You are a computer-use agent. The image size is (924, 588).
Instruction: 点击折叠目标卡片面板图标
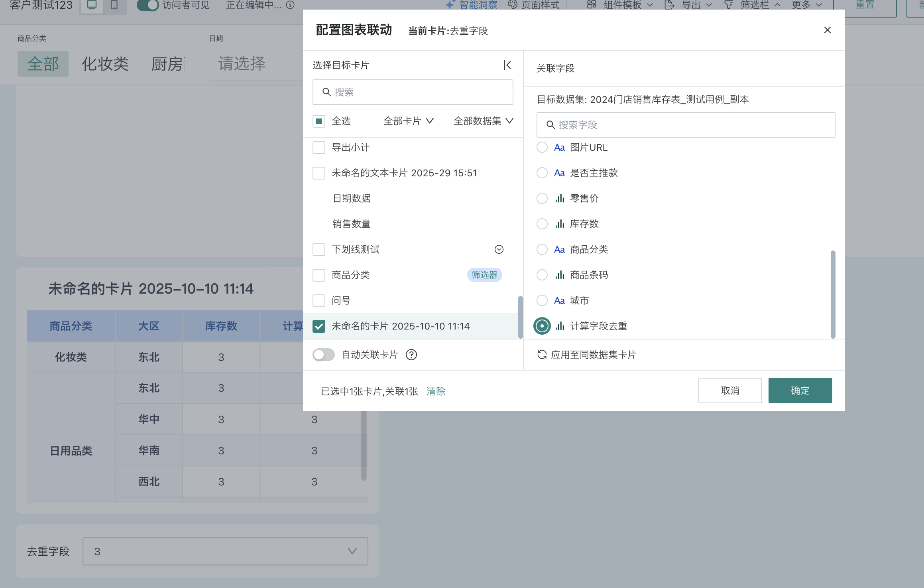click(x=507, y=65)
